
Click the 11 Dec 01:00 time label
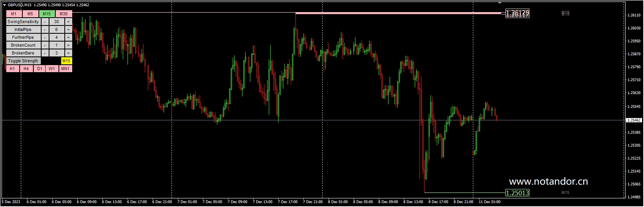tap(489, 202)
